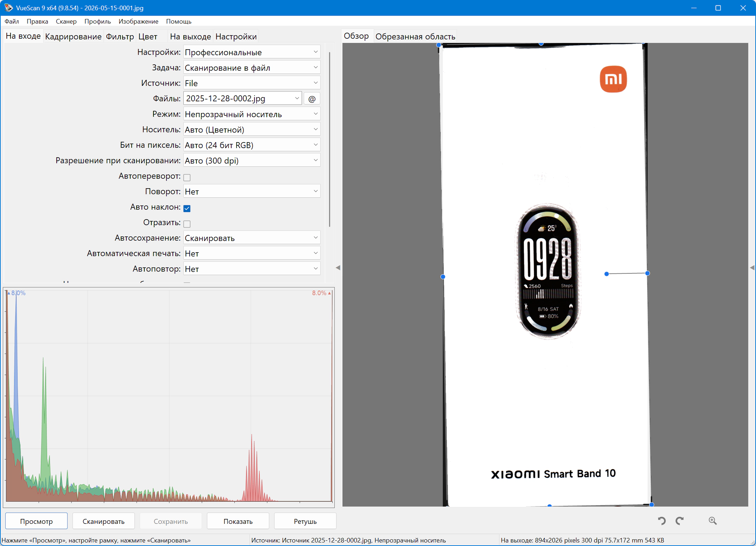Click the skew line inner endpoint handle
756x546 pixels.
point(606,274)
